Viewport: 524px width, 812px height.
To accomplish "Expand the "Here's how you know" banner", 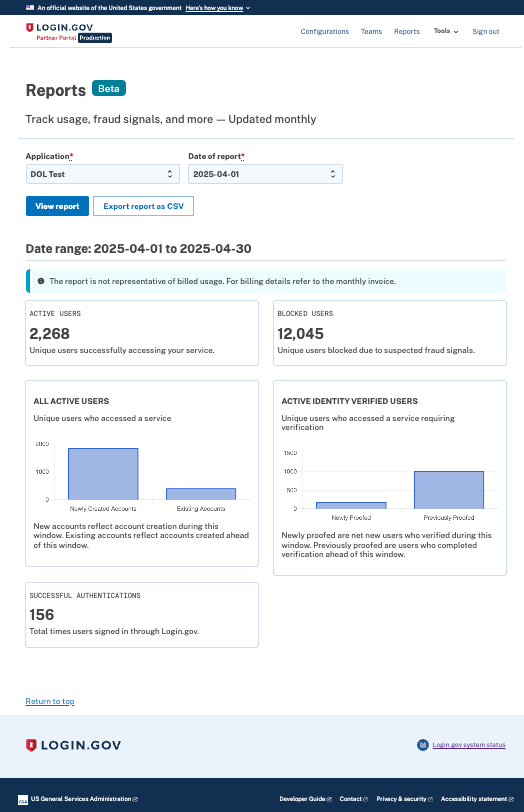I will (217, 8).
